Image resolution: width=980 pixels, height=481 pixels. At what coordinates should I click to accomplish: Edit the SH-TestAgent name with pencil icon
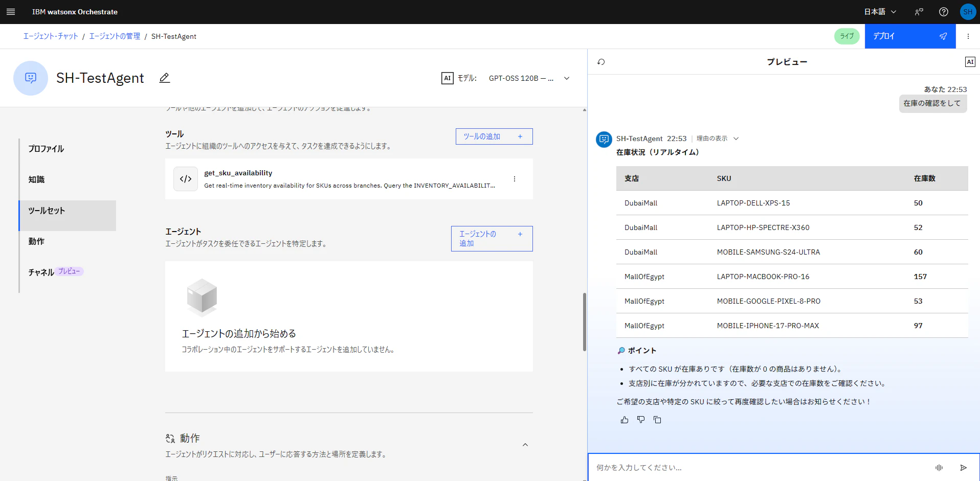point(164,78)
